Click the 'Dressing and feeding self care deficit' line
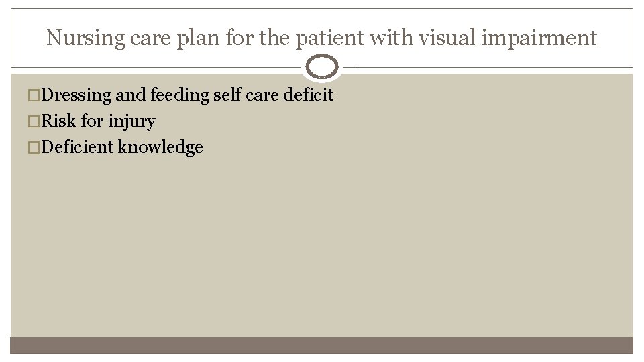The width and height of the screenshot is (644, 362). (x=187, y=95)
